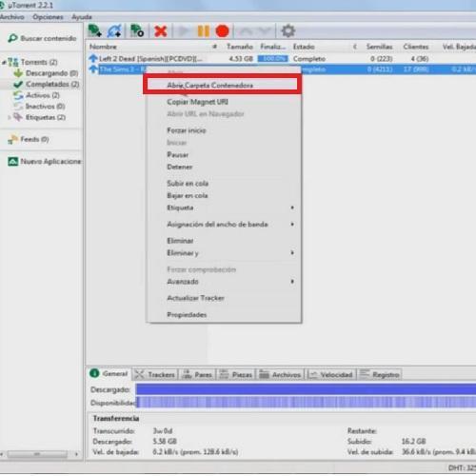Click the red Stop torrent icon
This screenshot has width=476, height=476.
pos(222,31)
